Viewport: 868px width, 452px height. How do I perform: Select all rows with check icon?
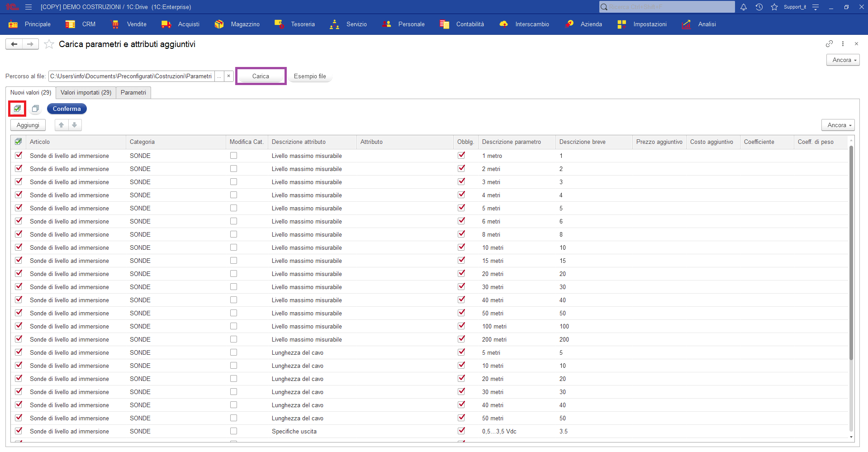(x=17, y=109)
